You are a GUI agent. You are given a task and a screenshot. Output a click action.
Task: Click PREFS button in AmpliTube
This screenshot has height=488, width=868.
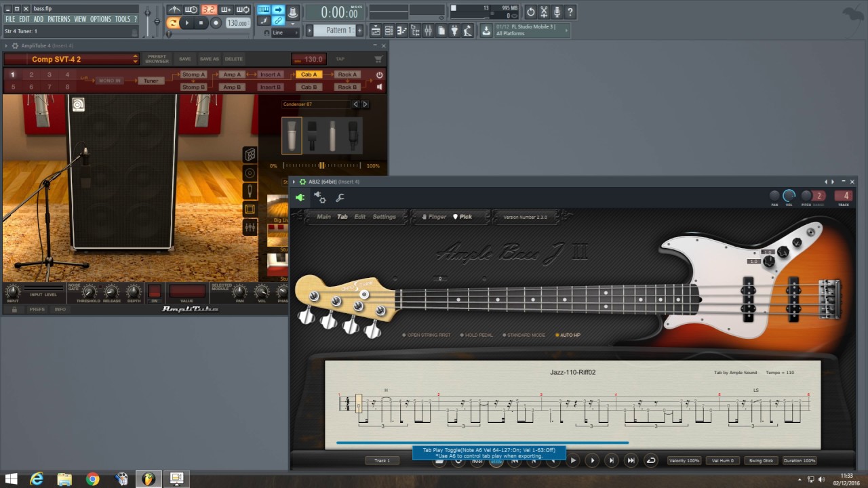(x=37, y=309)
